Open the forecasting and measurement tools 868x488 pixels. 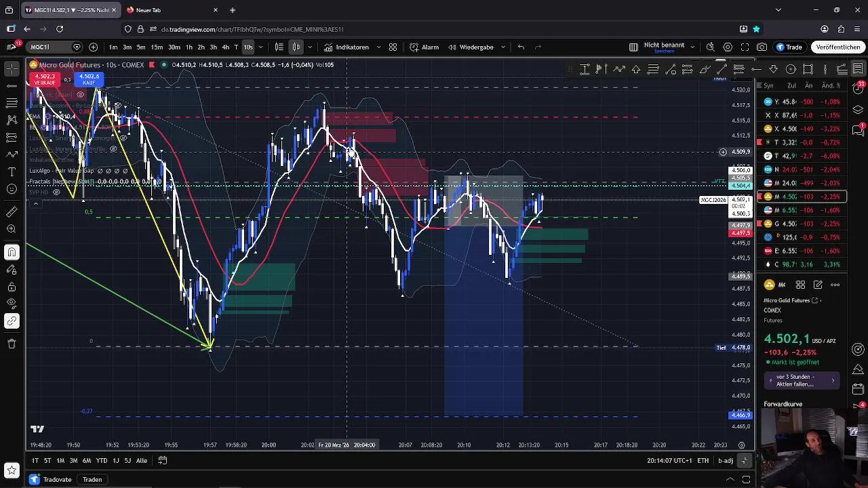12,138
